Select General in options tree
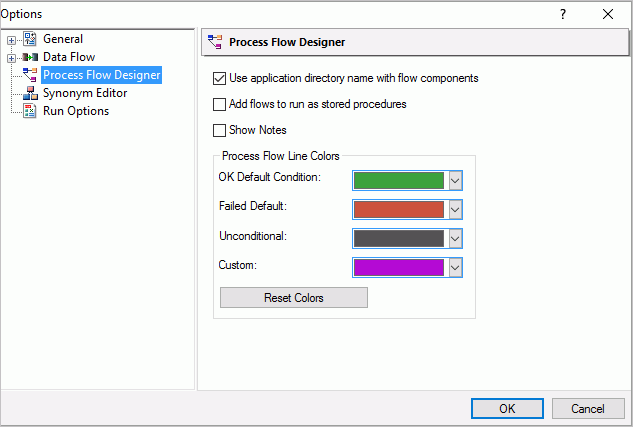Screen dimensions: 633x427 [63, 39]
